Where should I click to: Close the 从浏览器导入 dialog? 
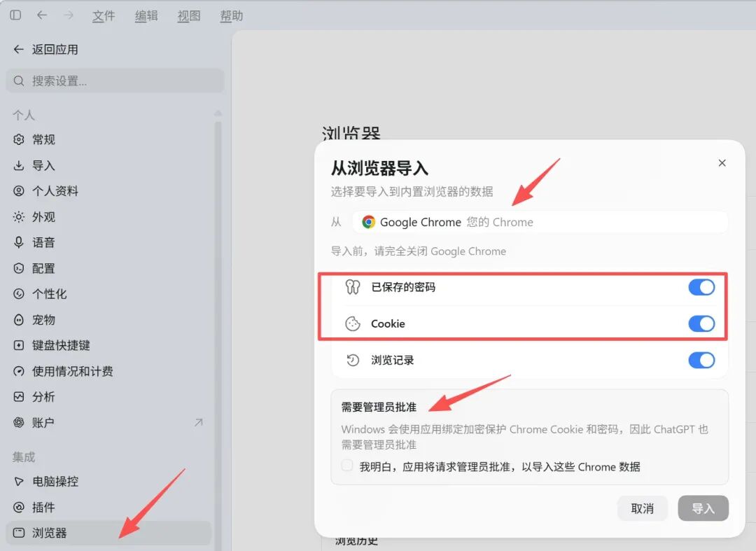tap(722, 163)
